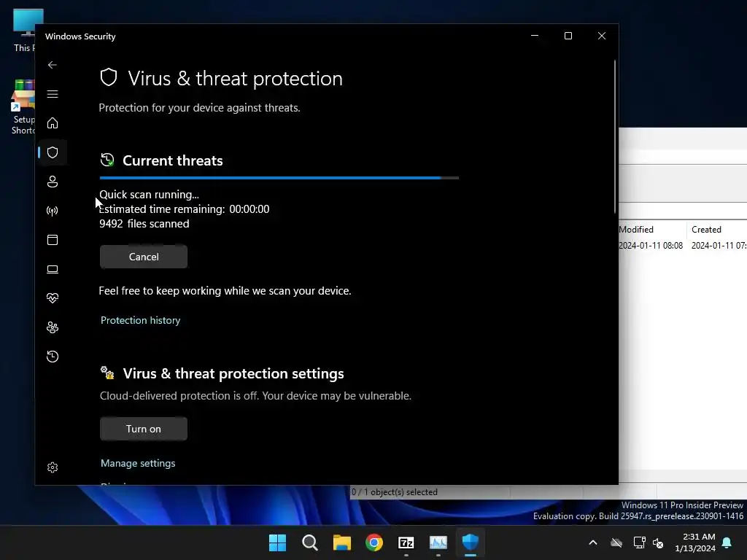Switch to the performance graph app in the taskbar
The image size is (747, 560).
[438, 542]
